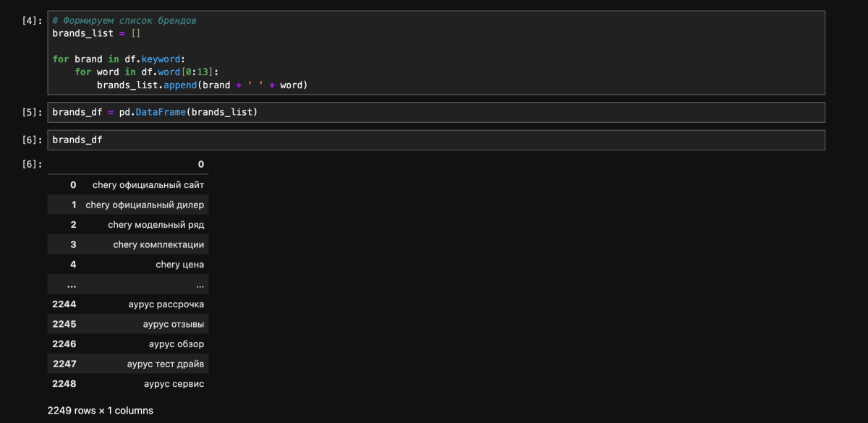This screenshot has width=868, height=423.
Task: Click the 'chery модельный ряд' row
Action: click(156, 225)
